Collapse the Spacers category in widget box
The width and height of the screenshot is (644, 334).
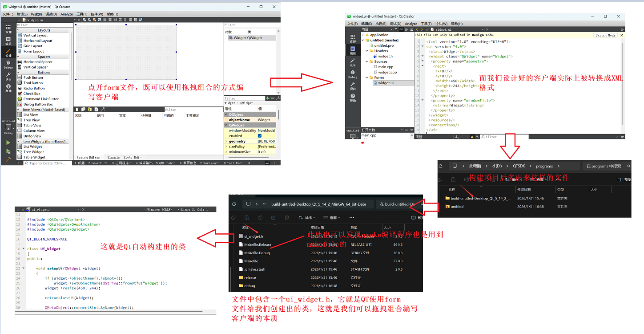[19, 57]
